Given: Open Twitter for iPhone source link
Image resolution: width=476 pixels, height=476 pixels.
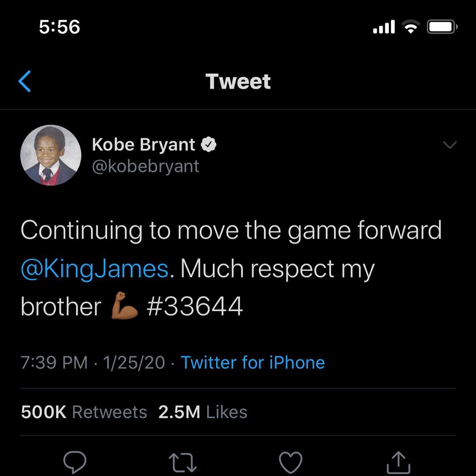Looking at the screenshot, I should pyautogui.click(x=253, y=362).
